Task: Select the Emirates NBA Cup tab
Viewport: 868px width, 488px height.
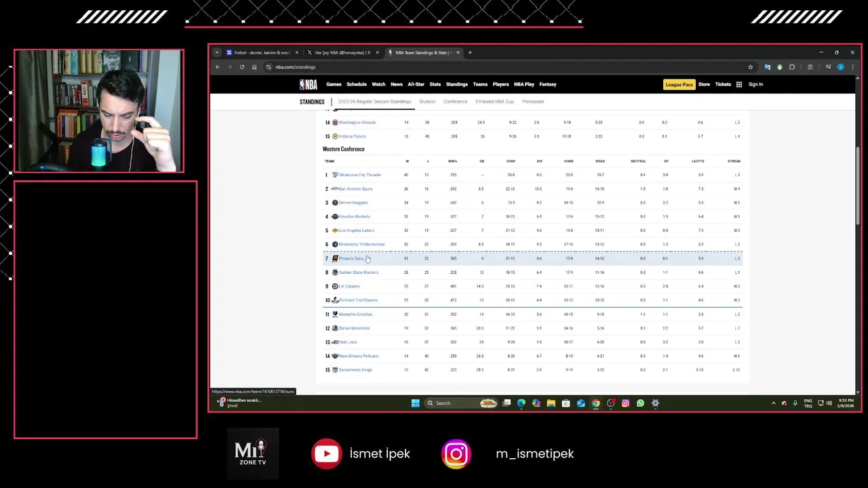Action: (495, 102)
